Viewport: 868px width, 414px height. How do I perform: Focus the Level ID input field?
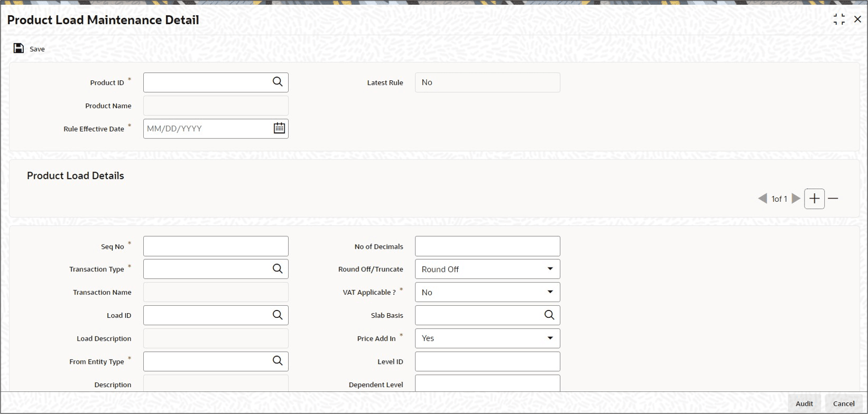tap(487, 362)
